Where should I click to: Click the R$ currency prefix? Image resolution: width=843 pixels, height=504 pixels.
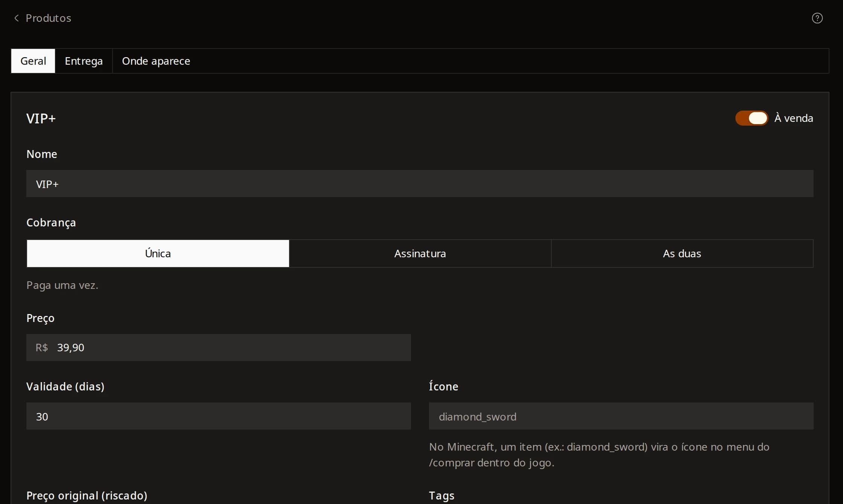click(42, 348)
